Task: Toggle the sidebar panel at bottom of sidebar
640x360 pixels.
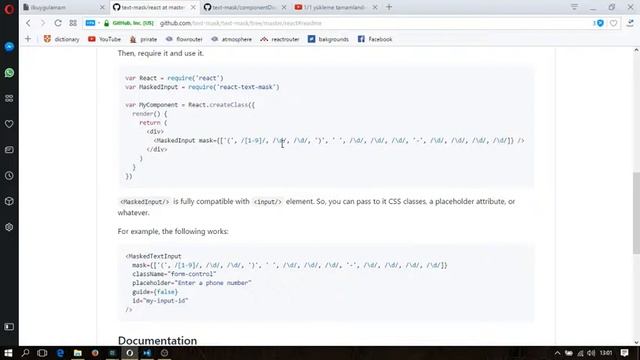Action: tap(9, 327)
